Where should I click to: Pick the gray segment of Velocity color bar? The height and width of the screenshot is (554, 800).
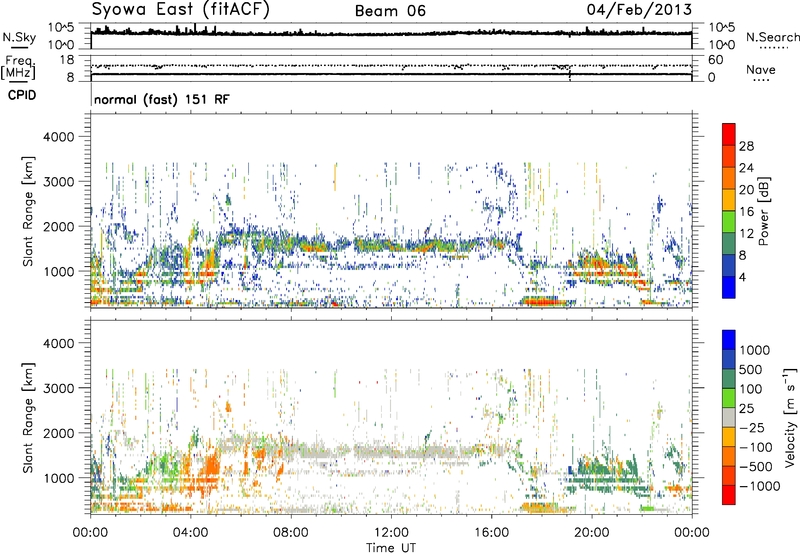729,417
